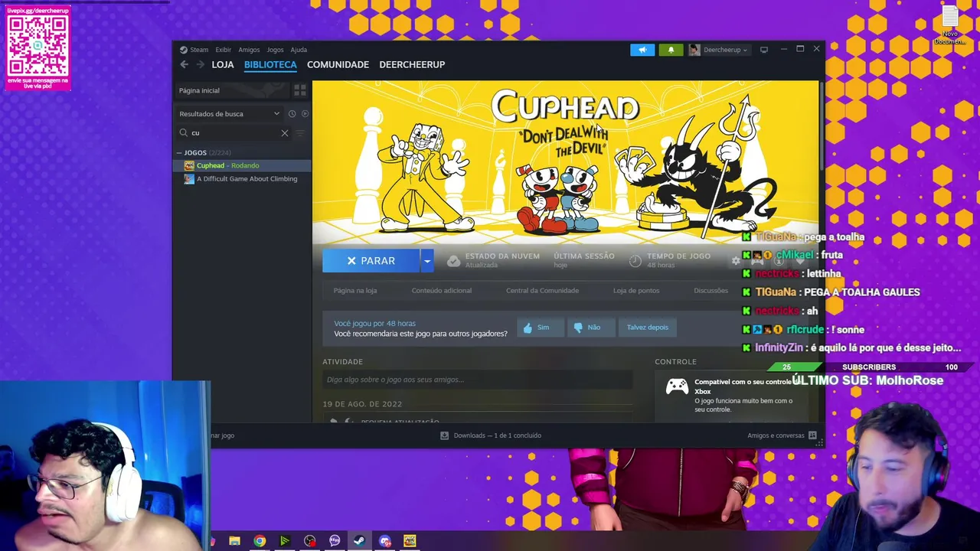Click the Xbox controller icon
980x551 pixels.
pyautogui.click(x=677, y=386)
